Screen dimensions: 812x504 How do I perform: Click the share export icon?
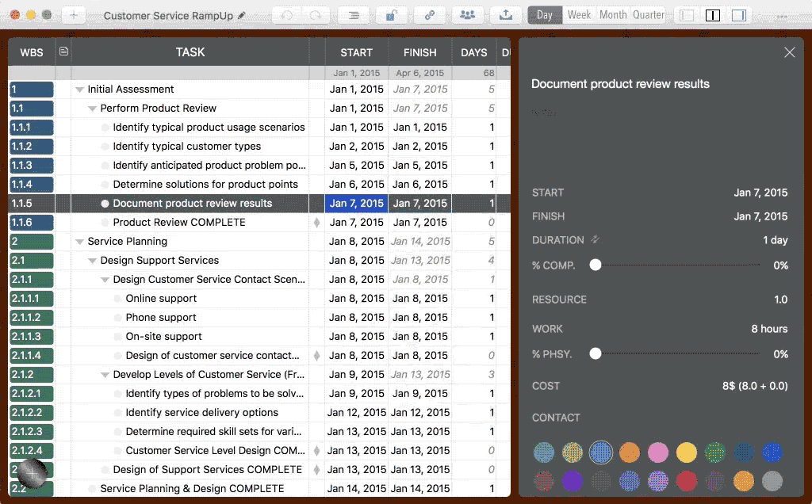(506, 15)
